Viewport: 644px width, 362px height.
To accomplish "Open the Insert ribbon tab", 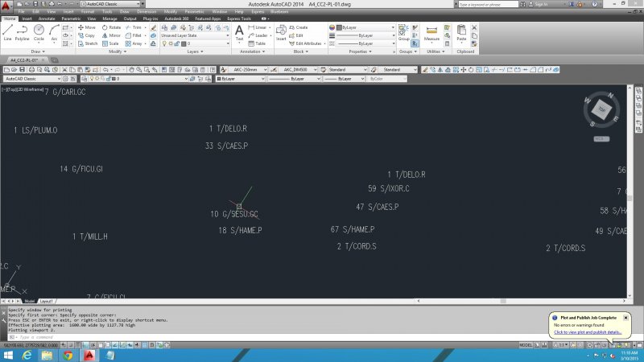I will [x=27, y=19].
